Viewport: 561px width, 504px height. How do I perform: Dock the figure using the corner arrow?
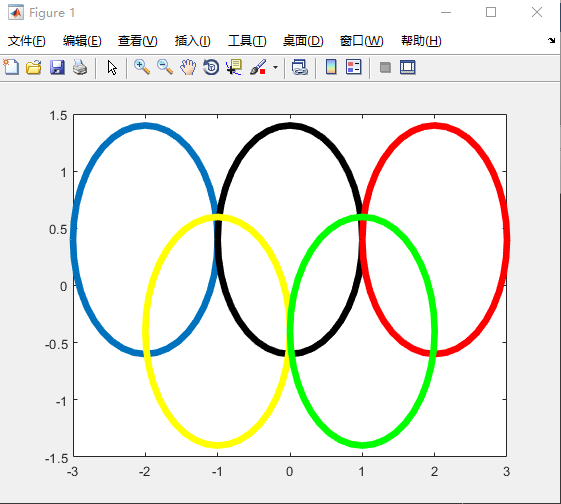551,40
